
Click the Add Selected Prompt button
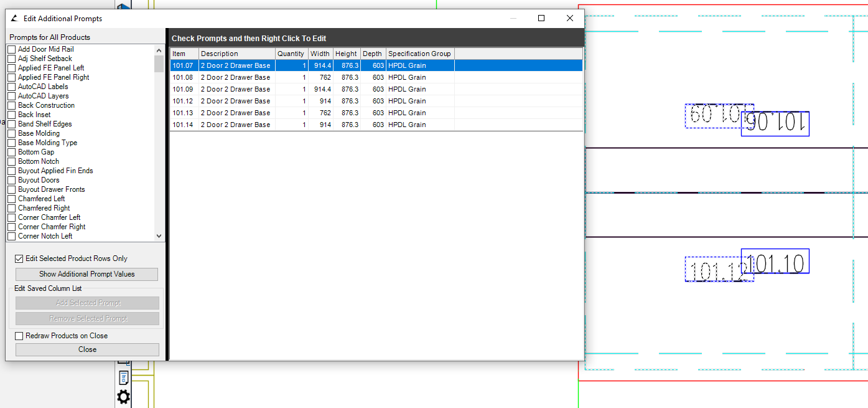(x=87, y=303)
